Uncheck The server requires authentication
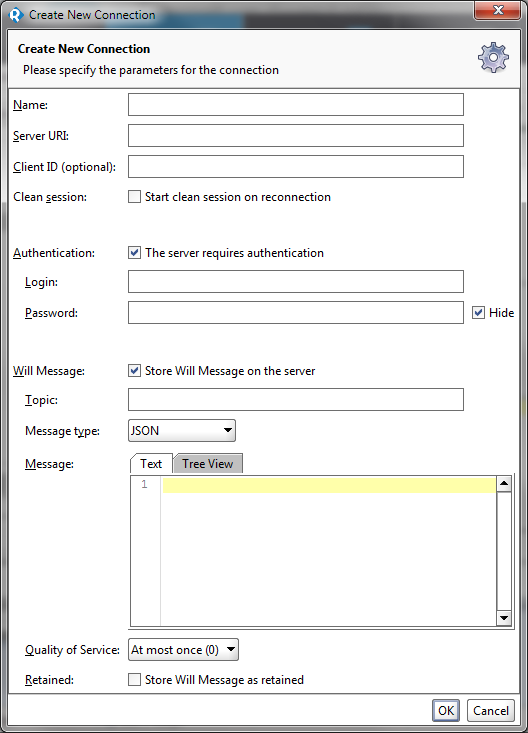528x733 pixels. point(134,253)
